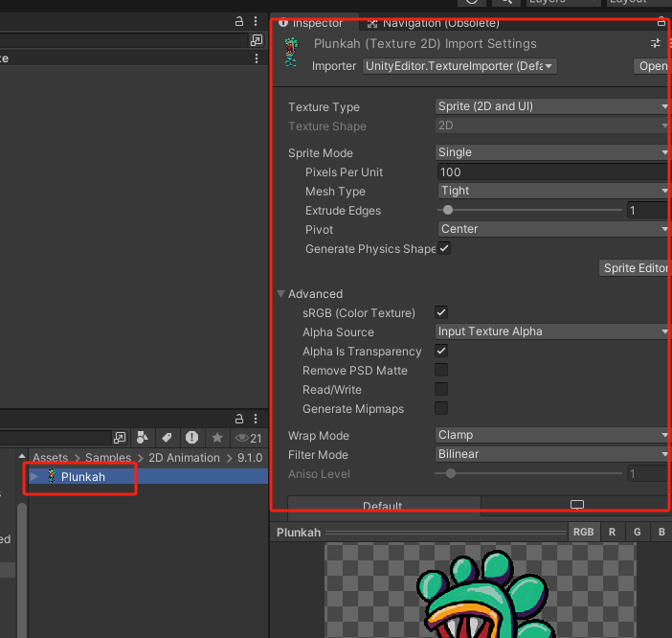This screenshot has height=638, width=672.
Task: Open the Mesh Type dropdown
Action: [554, 191]
